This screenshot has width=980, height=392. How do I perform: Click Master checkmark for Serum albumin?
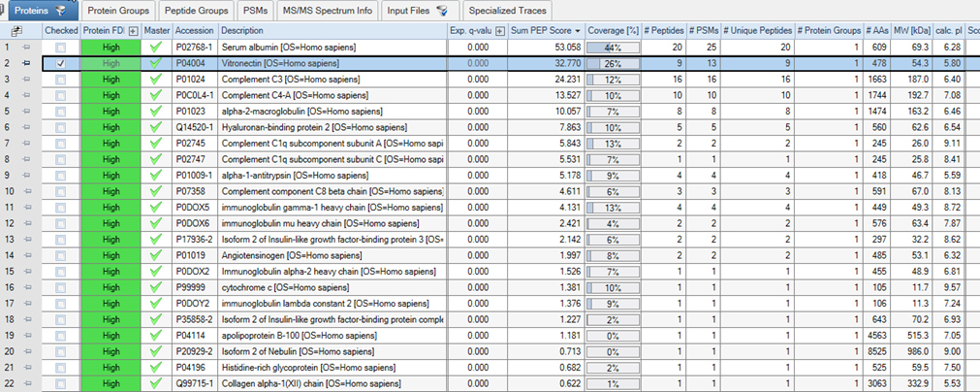coord(156,47)
